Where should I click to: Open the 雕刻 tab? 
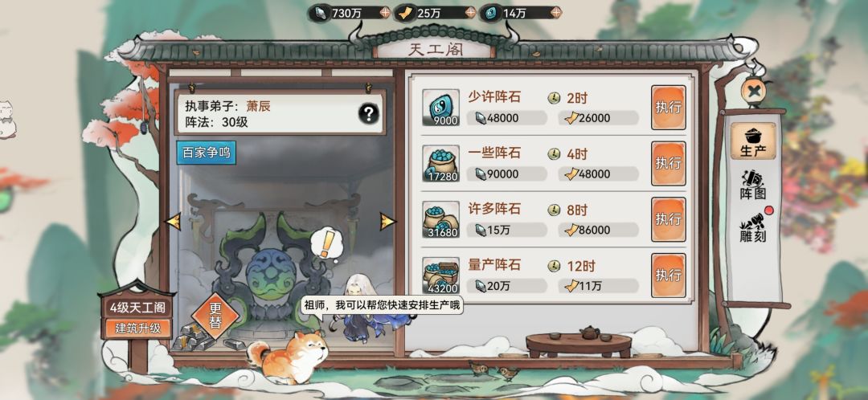[753, 227]
